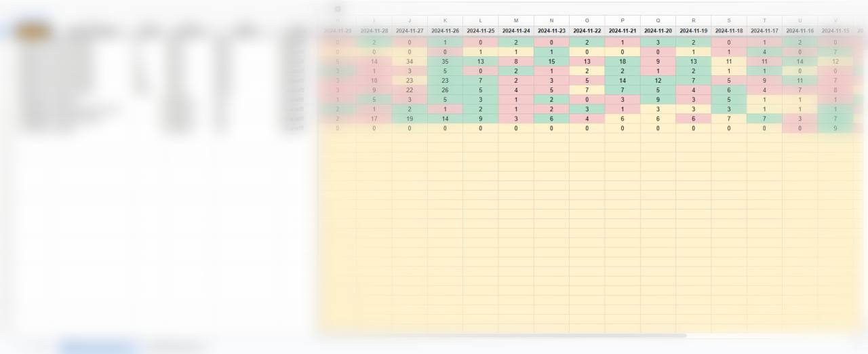This screenshot has width=868, height=354.
Task: Select the 2024-11-26 date header cell
Action: tap(445, 31)
